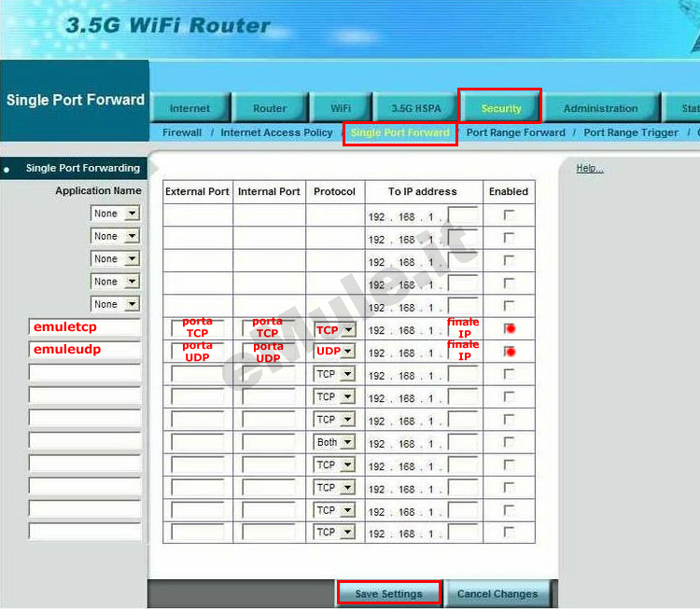The width and height of the screenshot is (700, 609).
Task: Open Port Range Forward page
Action: pos(515,132)
